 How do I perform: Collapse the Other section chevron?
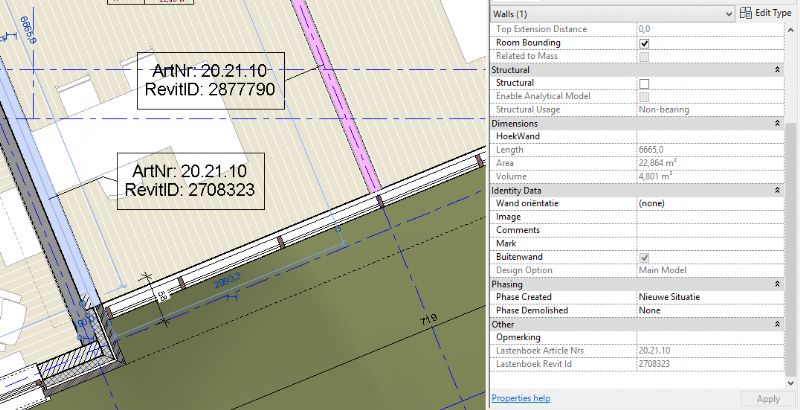click(777, 324)
